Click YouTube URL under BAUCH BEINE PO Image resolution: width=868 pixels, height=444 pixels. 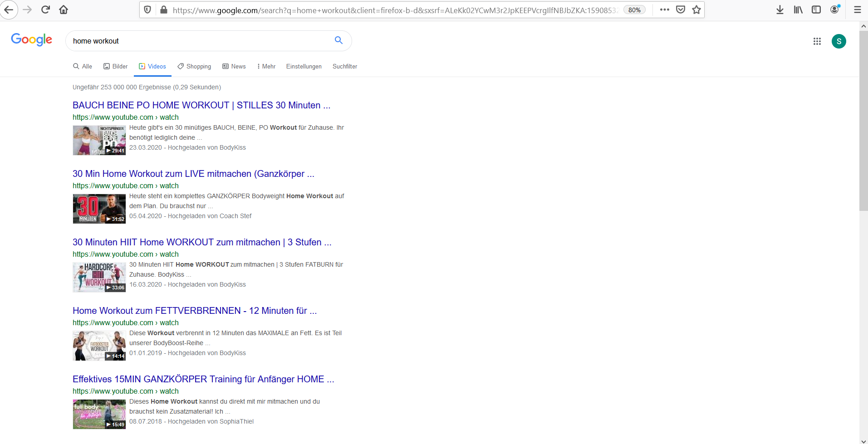click(126, 117)
